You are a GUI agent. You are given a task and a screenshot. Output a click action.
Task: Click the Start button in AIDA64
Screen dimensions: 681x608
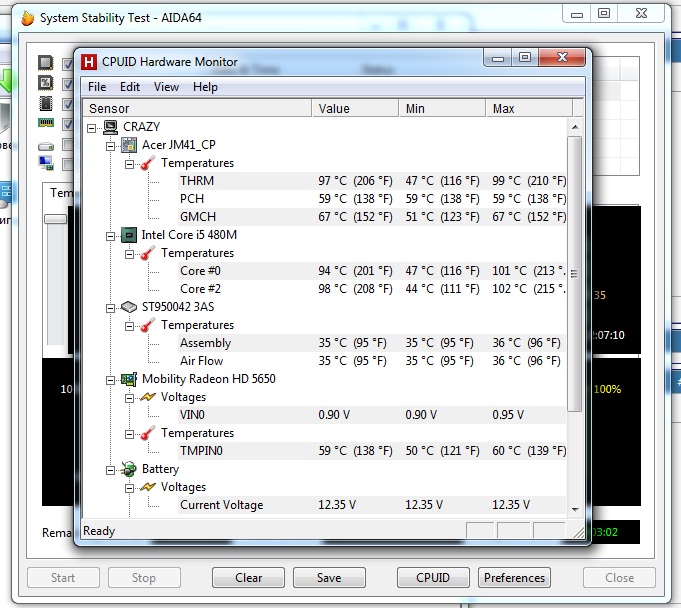tap(63, 578)
